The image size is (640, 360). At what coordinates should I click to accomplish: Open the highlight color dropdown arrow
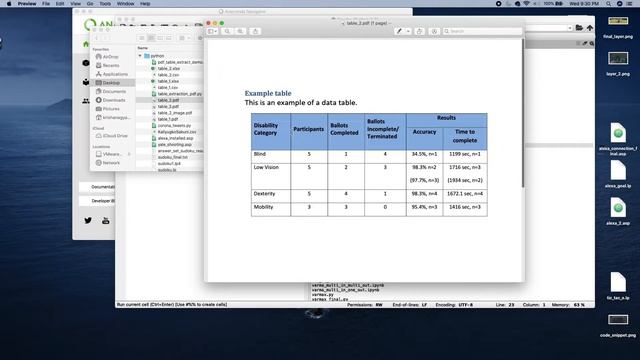(408, 31)
